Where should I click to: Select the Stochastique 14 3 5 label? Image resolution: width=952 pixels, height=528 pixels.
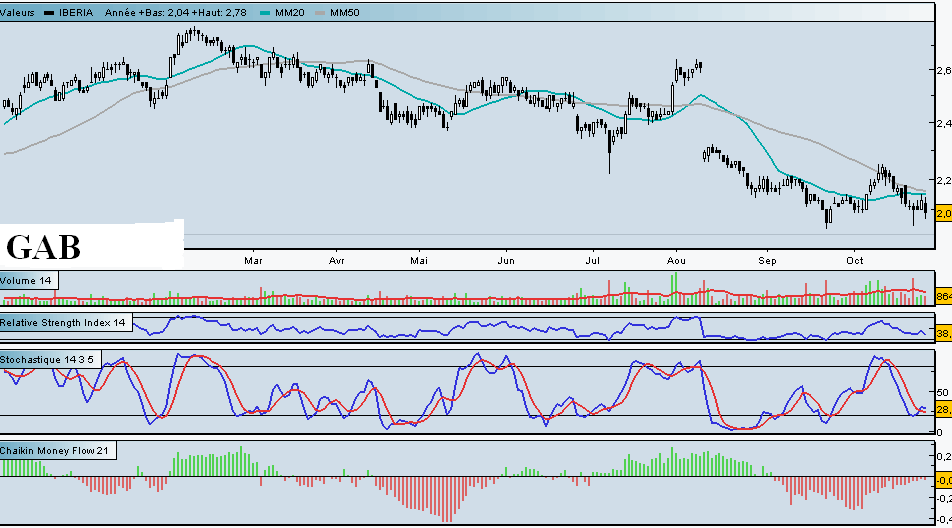click(47, 360)
